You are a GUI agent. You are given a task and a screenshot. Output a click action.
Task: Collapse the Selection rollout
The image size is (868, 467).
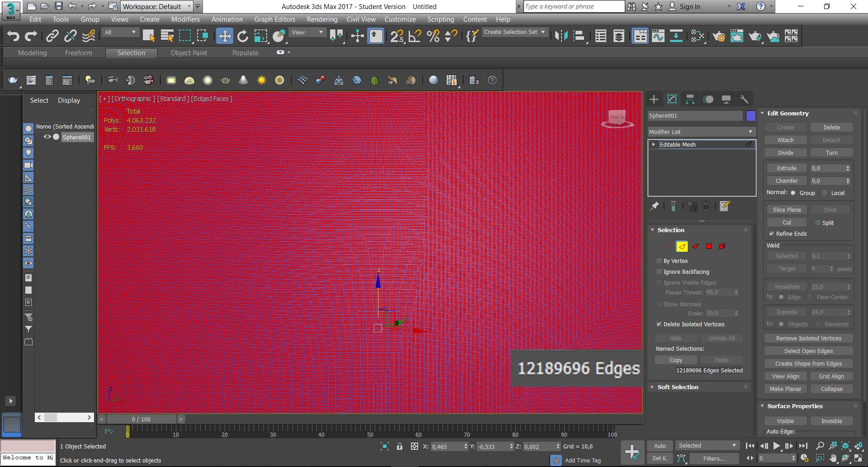pos(700,230)
